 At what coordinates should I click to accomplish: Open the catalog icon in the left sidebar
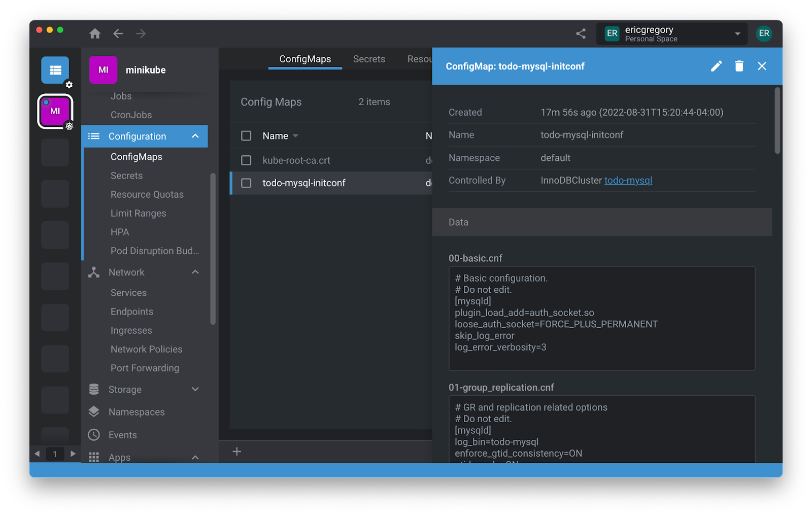[55, 70]
